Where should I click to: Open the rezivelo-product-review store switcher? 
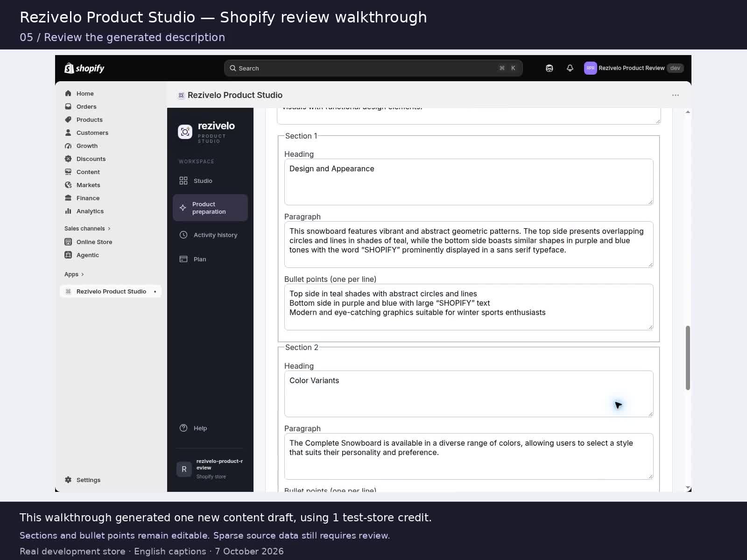(x=210, y=469)
